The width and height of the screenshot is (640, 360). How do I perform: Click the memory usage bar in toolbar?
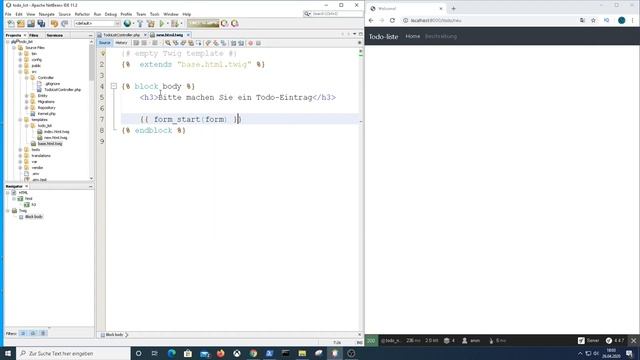click(x=203, y=24)
